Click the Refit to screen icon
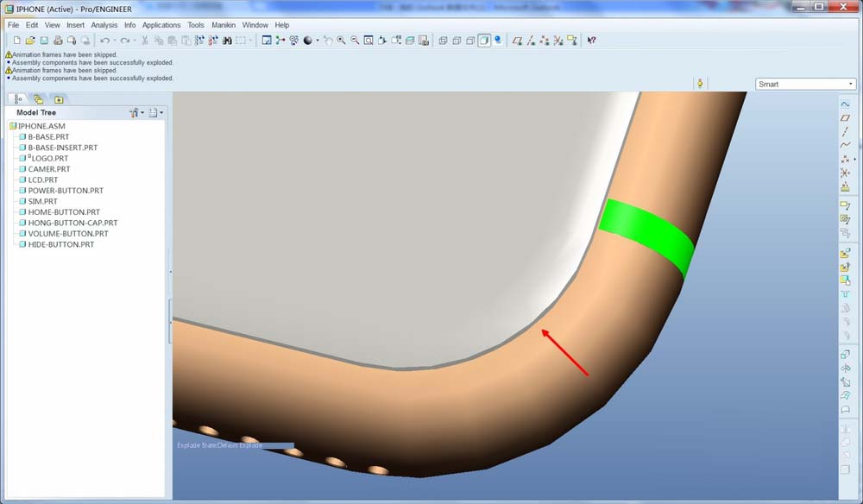Screen dimensions: 863x504 coord(369,41)
